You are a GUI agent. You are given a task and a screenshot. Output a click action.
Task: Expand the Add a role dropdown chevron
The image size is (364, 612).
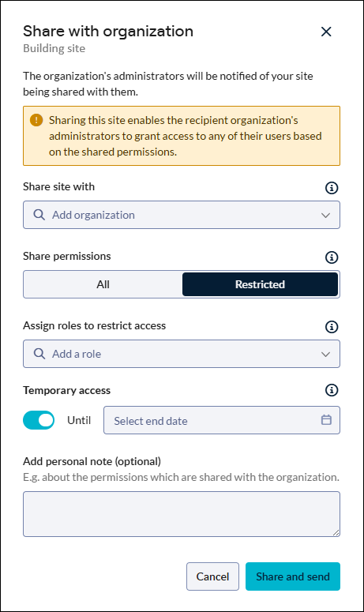(x=325, y=354)
